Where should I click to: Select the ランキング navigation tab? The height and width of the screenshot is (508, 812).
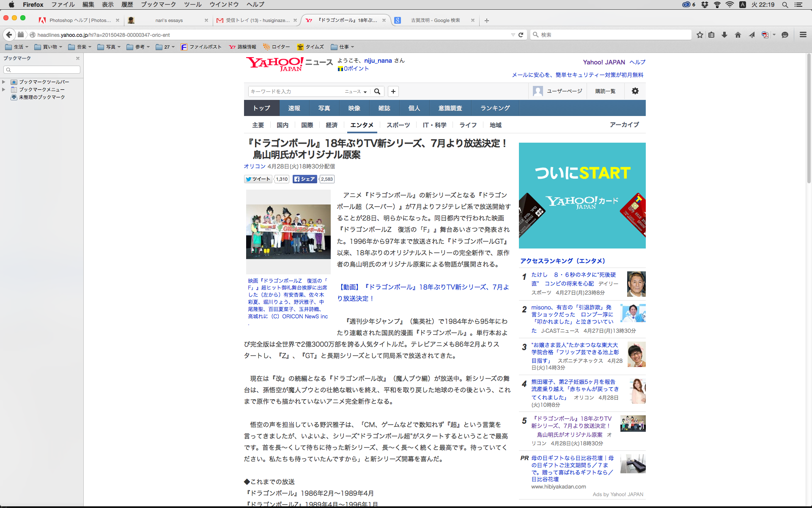495,108
